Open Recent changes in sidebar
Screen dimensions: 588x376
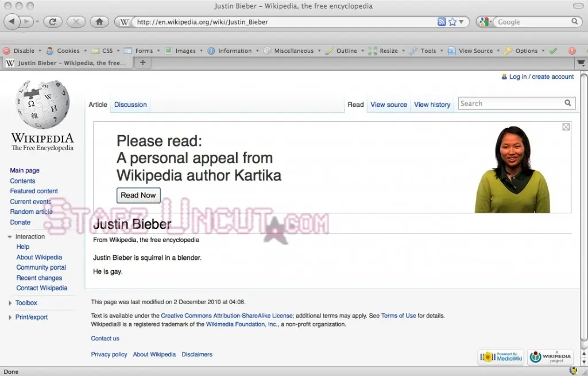39,278
